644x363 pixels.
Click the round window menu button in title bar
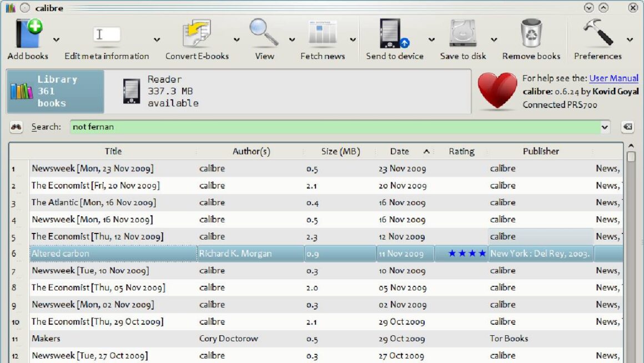click(25, 8)
